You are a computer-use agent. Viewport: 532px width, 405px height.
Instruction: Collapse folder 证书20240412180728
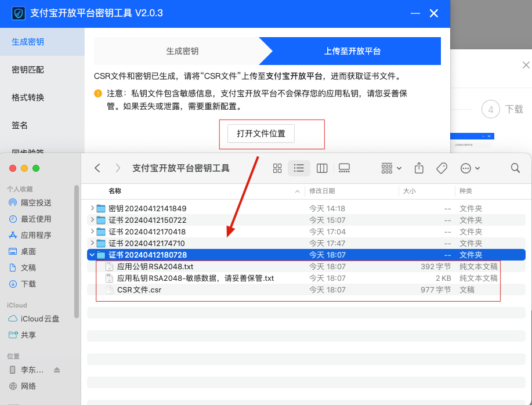pos(92,255)
